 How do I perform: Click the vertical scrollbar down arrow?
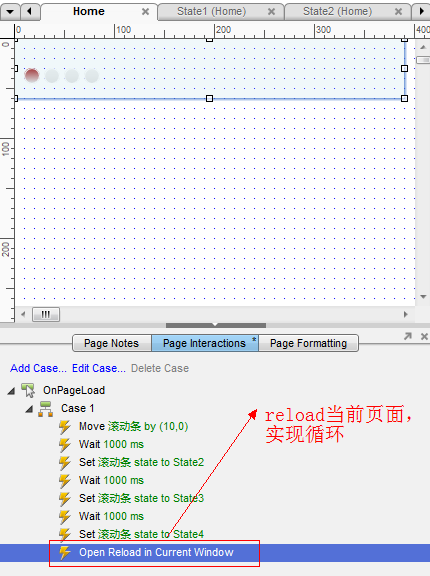tap(423, 296)
